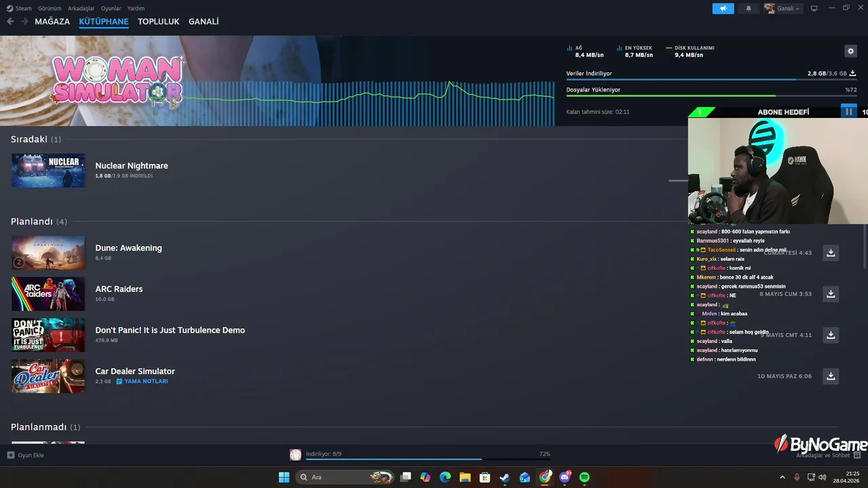This screenshot has height=488, width=868.
Task: Open File Explorer from taskbar
Action: [465, 477]
